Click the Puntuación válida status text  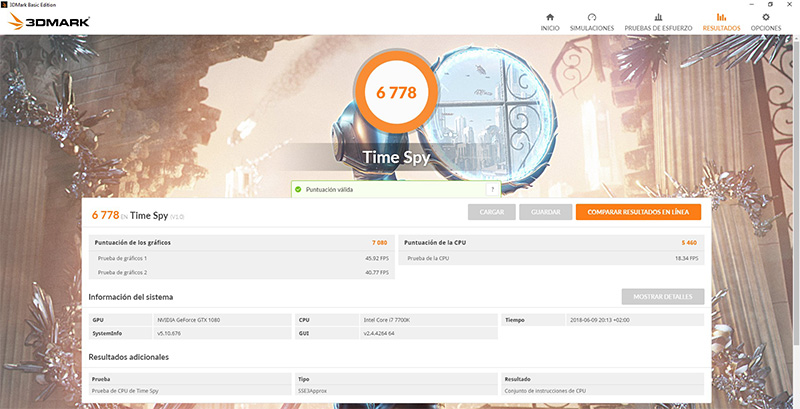(329, 190)
